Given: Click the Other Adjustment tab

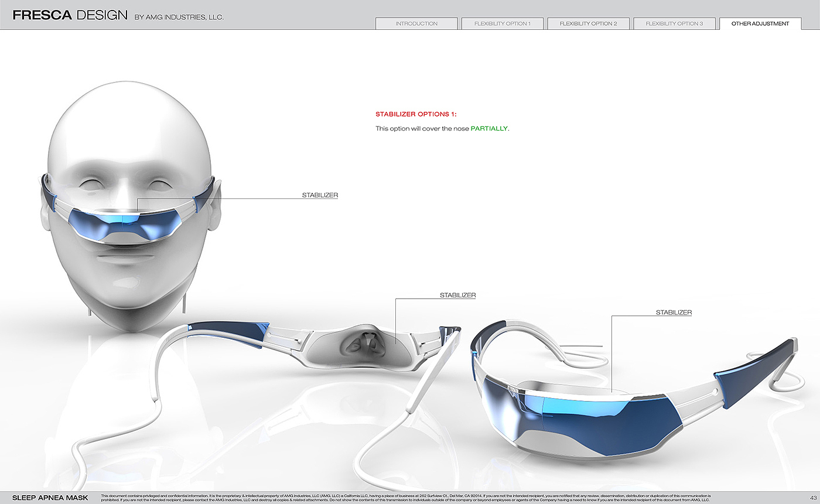Looking at the screenshot, I should (x=760, y=23).
